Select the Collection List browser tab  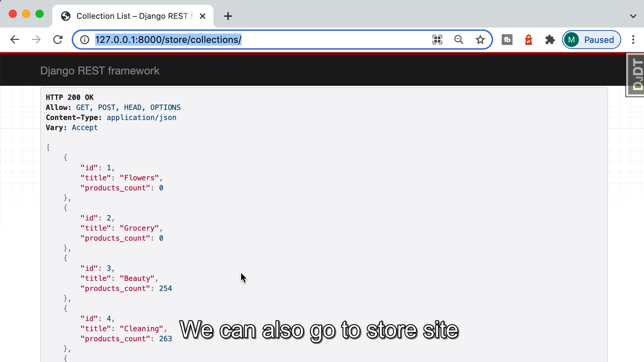(127, 16)
